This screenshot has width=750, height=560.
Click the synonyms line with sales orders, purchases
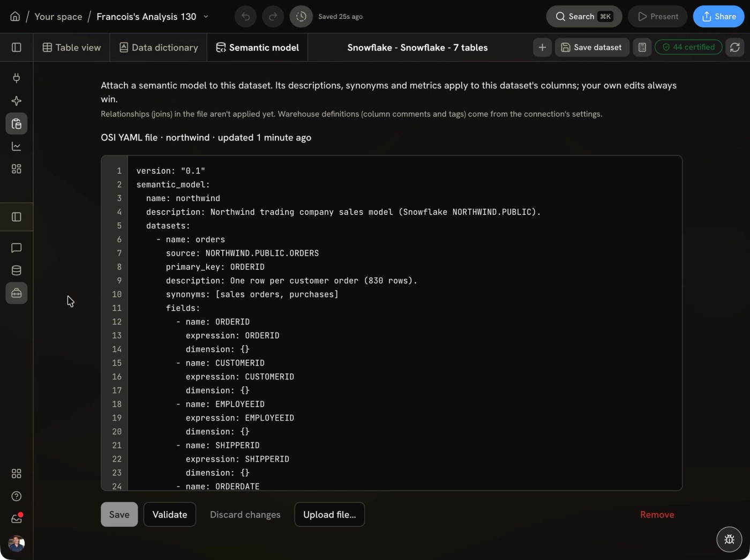click(x=252, y=294)
